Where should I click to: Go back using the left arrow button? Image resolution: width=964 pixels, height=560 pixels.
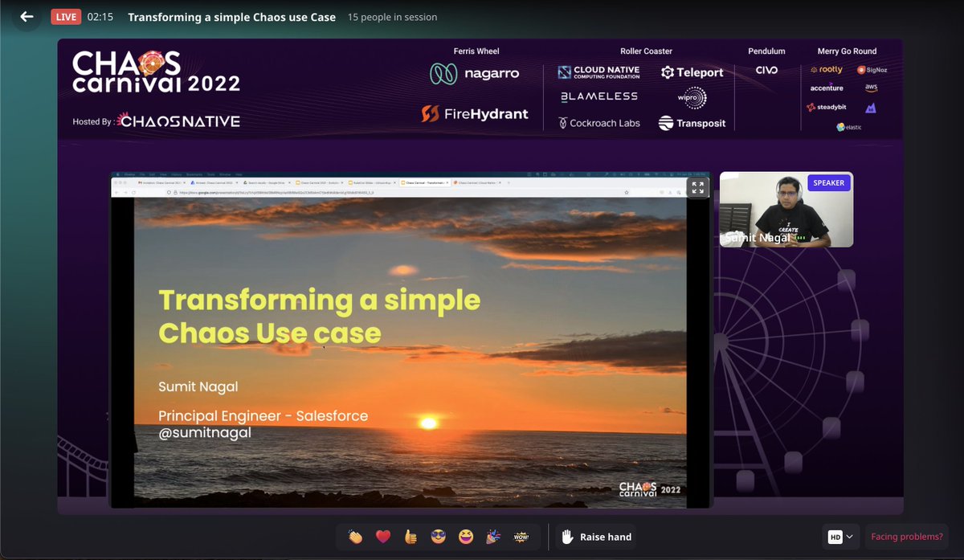[27, 17]
